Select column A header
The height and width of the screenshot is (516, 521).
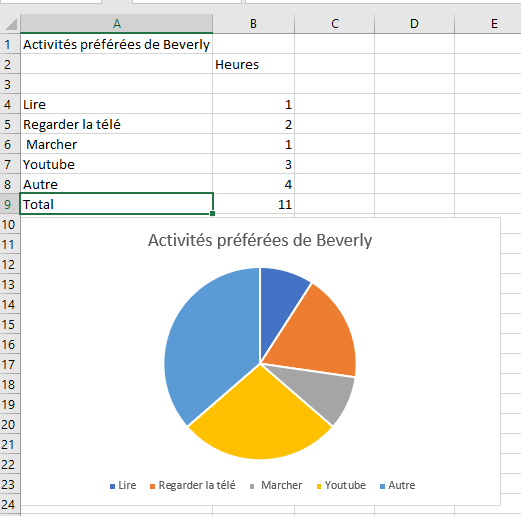click(116, 24)
